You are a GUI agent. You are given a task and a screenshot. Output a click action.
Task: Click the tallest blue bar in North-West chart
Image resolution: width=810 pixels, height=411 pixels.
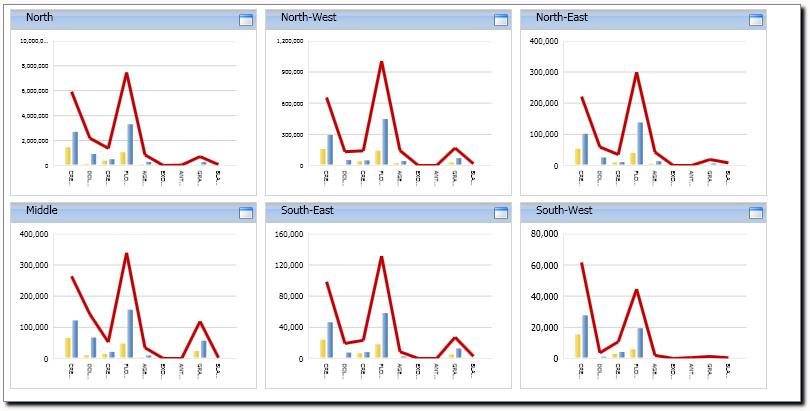click(x=385, y=142)
